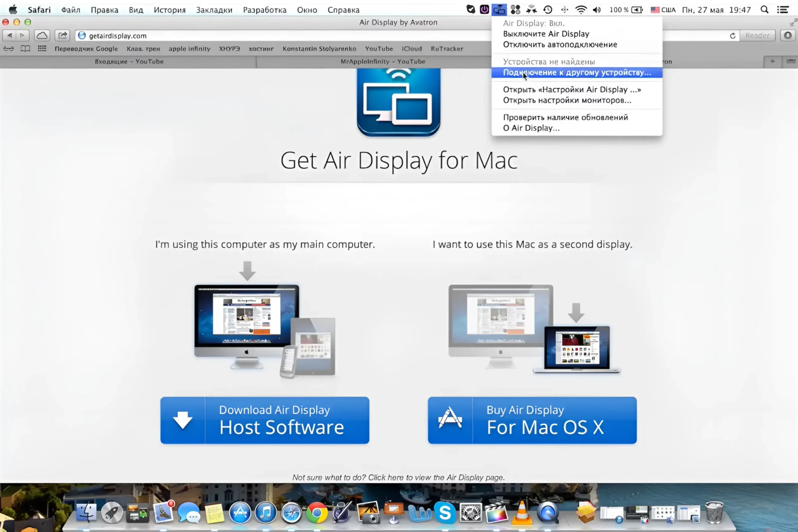Turn off Air Display via Выключите Air Display
The image size is (798, 532).
click(546, 34)
